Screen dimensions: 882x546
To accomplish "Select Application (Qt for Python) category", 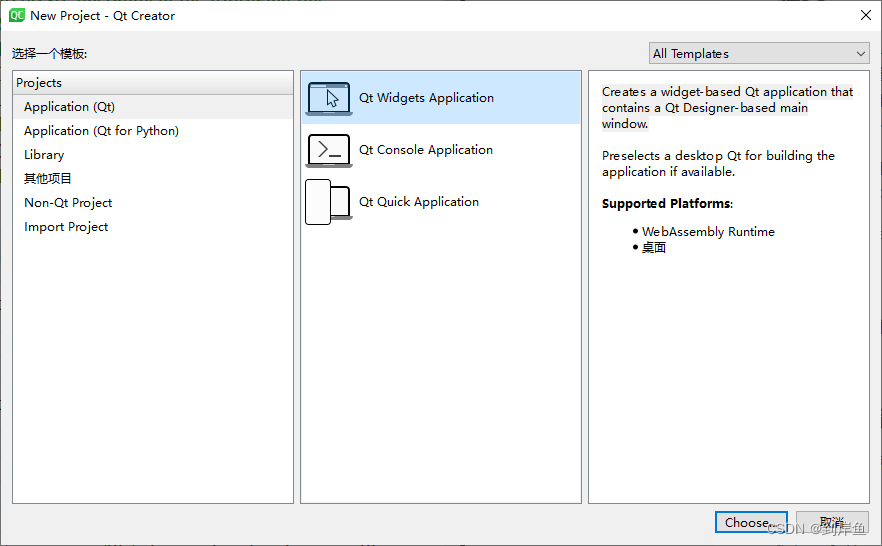I will pyautogui.click(x=153, y=131).
